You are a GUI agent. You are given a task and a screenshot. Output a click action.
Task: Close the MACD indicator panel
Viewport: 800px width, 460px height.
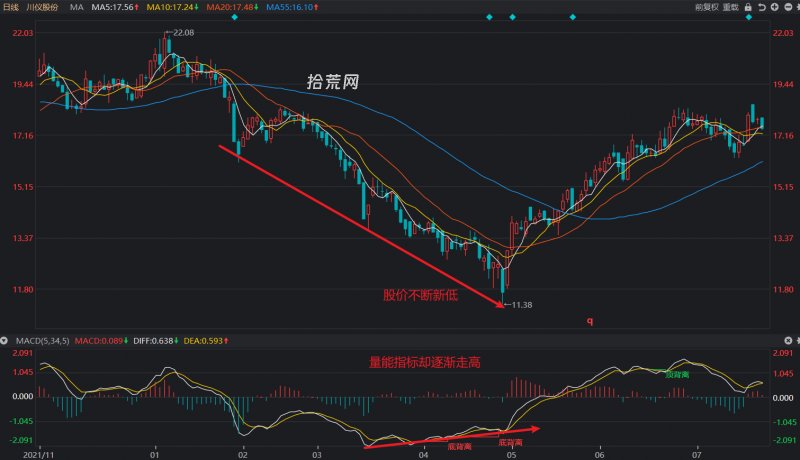788,340
